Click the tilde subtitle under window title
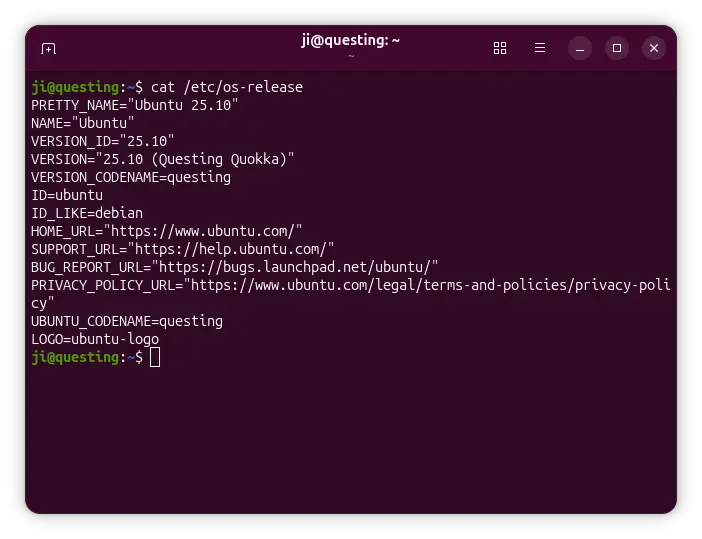Image resolution: width=702 pixels, height=539 pixels. 350,56
